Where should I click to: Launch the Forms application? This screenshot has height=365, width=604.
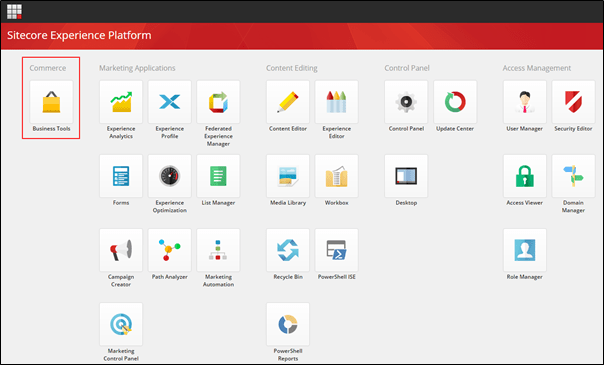(121, 176)
